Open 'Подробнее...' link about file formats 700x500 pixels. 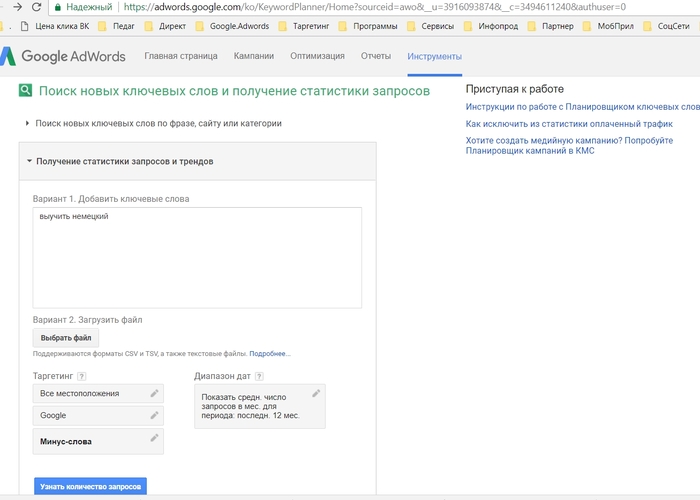click(270, 354)
